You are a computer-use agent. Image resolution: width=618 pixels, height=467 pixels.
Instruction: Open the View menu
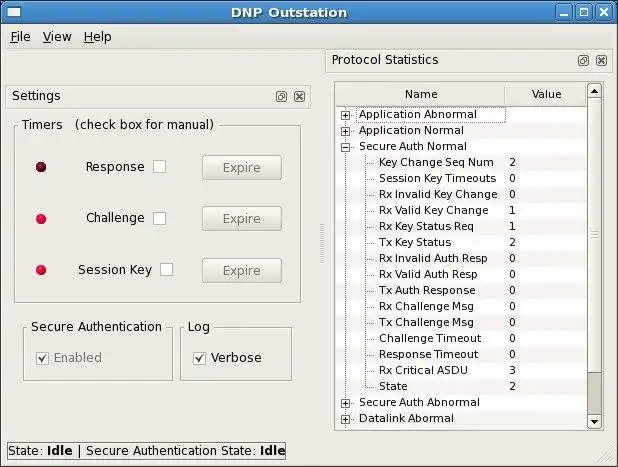point(57,37)
